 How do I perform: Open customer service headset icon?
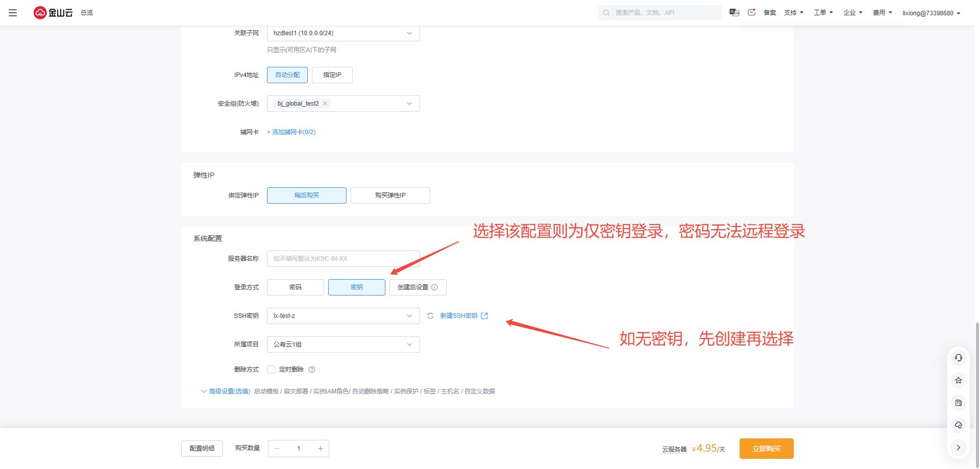pos(959,358)
